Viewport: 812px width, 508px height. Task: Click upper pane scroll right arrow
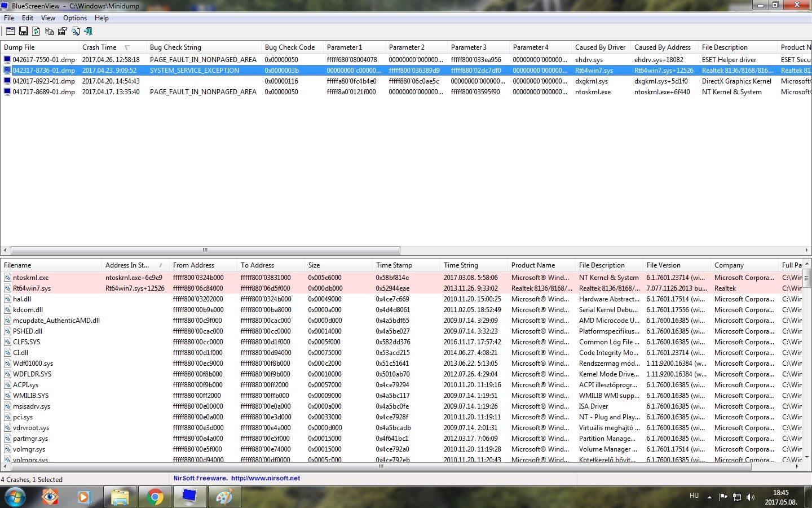[806, 250]
